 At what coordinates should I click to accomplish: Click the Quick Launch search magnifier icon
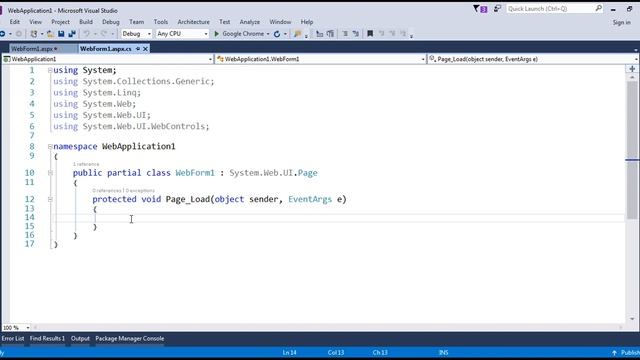tap(598, 8)
